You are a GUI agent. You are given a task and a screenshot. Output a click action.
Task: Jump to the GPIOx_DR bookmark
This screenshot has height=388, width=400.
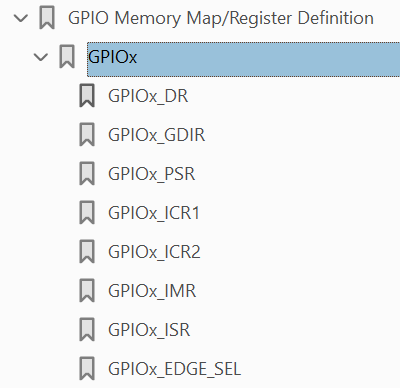pos(148,96)
